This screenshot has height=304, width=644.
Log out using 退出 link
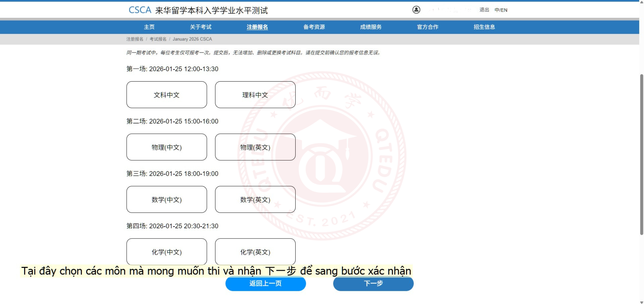(484, 10)
